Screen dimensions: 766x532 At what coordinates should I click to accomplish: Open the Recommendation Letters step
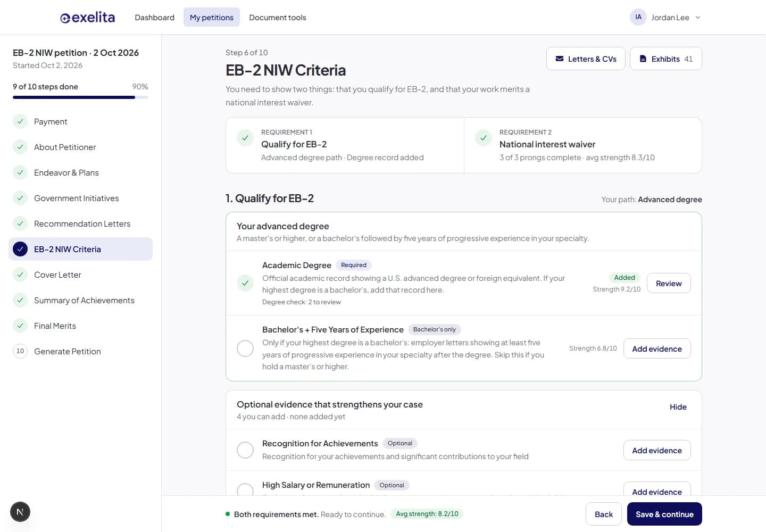pyautogui.click(x=81, y=223)
